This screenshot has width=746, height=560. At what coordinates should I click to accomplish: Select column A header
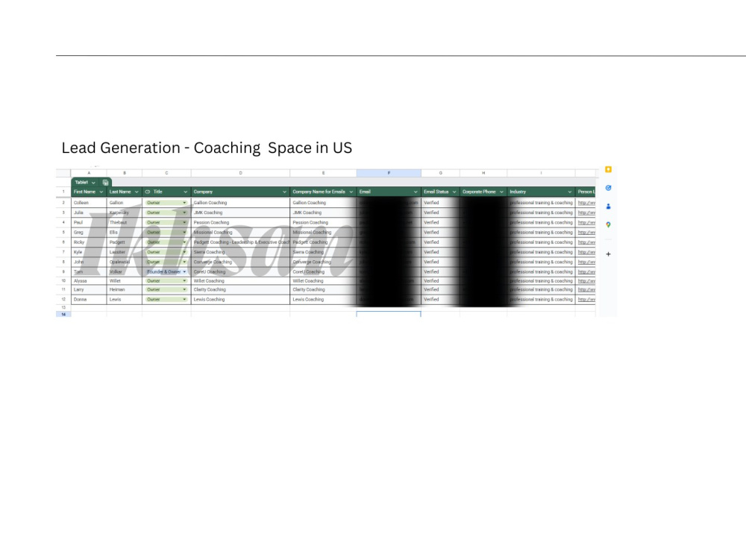pos(89,173)
